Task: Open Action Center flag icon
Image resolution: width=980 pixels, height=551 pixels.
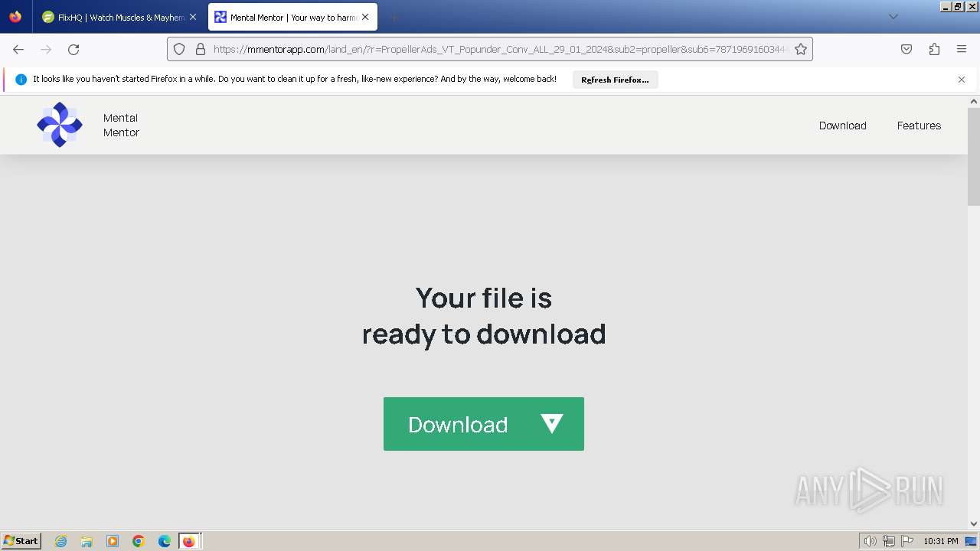Action: click(x=907, y=541)
